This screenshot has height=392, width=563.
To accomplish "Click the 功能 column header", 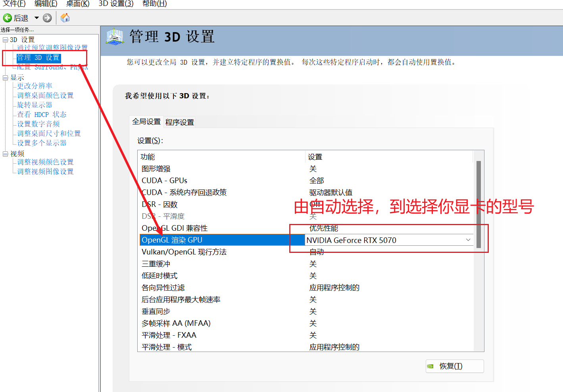I will click(222, 157).
